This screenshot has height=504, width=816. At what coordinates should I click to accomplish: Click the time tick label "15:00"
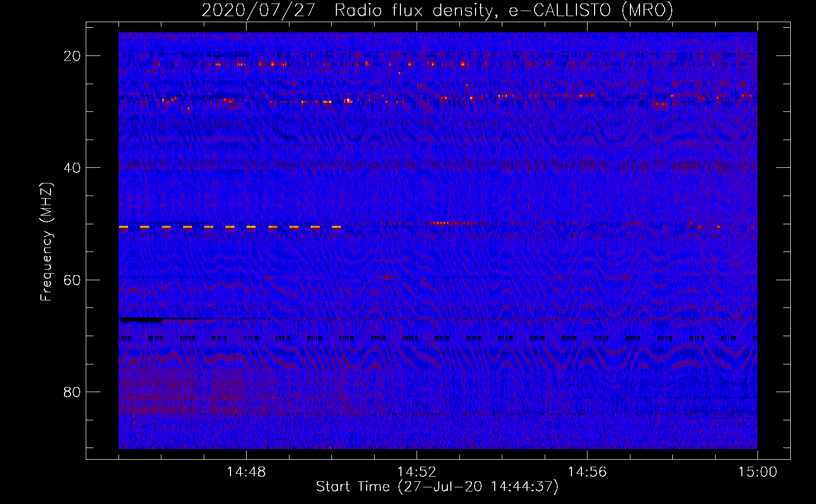pyautogui.click(x=757, y=472)
